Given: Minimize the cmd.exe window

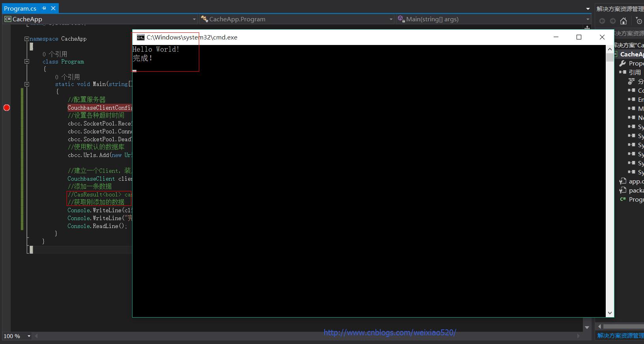Looking at the screenshot, I should pos(556,37).
